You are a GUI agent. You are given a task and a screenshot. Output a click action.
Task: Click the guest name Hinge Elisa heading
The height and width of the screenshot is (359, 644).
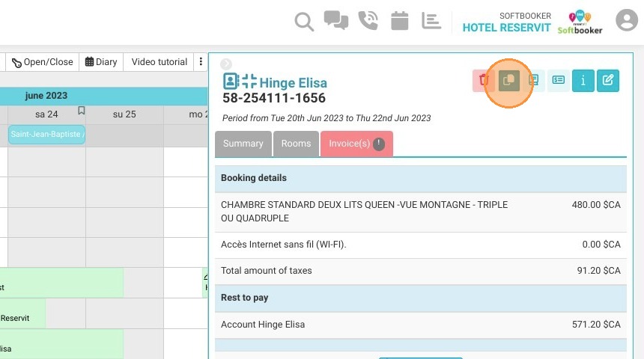click(x=294, y=83)
